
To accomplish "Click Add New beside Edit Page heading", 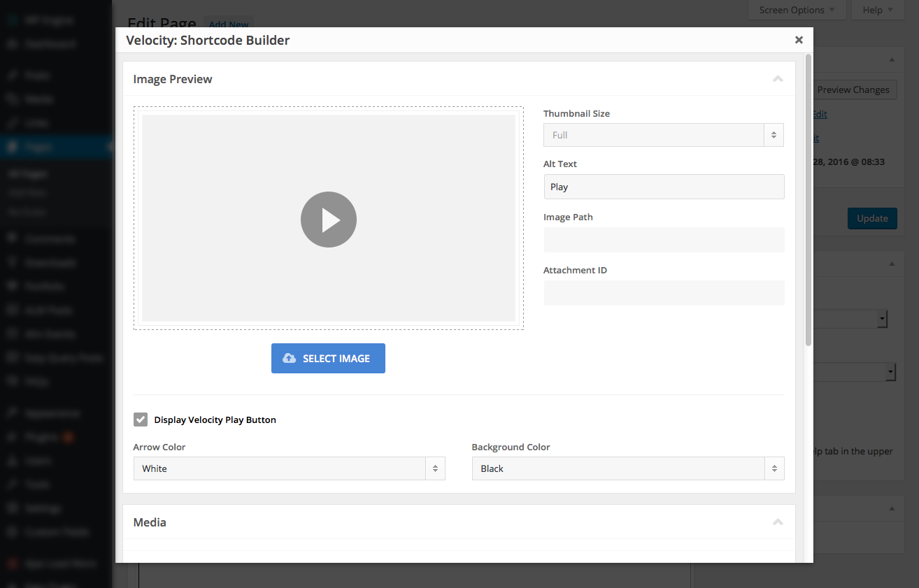I will point(229,24).
